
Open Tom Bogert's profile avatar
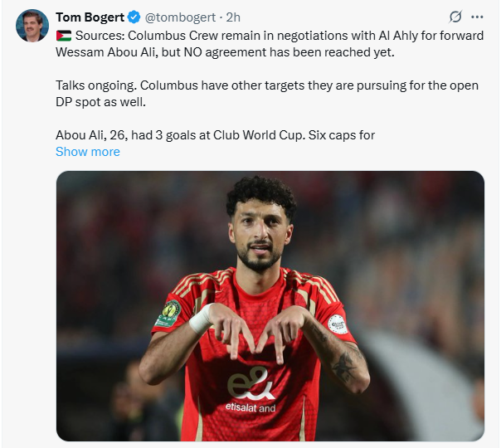[32, 26]
